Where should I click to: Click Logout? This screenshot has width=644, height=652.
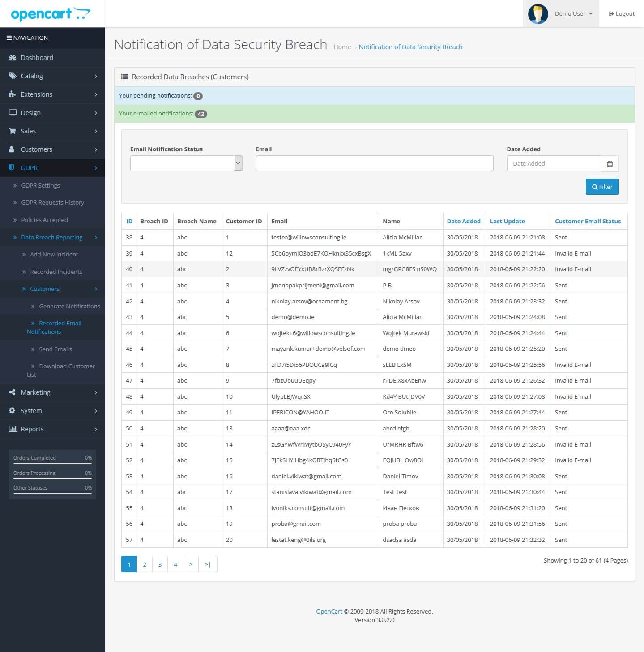[x=622, y=14]
